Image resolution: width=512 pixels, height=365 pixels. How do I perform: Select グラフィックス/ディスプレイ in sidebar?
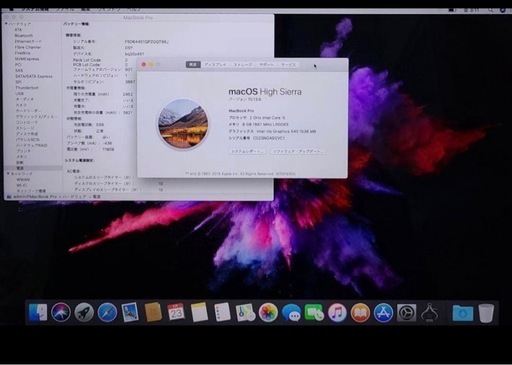tap(37, 117)
